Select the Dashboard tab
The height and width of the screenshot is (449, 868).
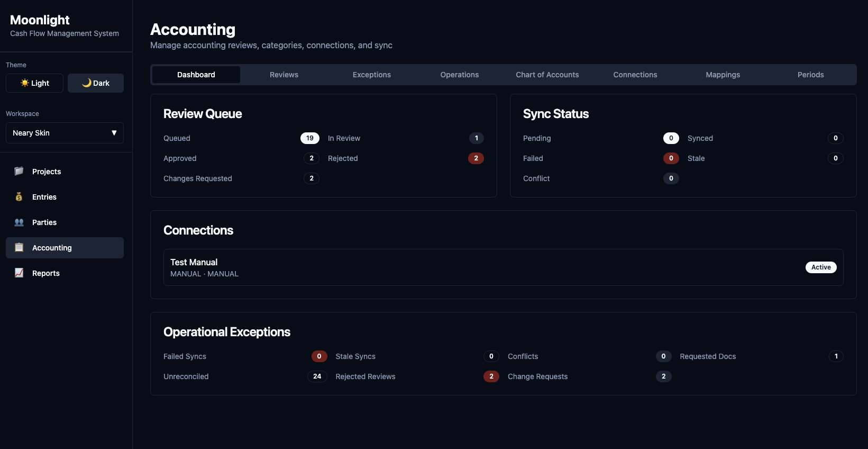point(196,75)
